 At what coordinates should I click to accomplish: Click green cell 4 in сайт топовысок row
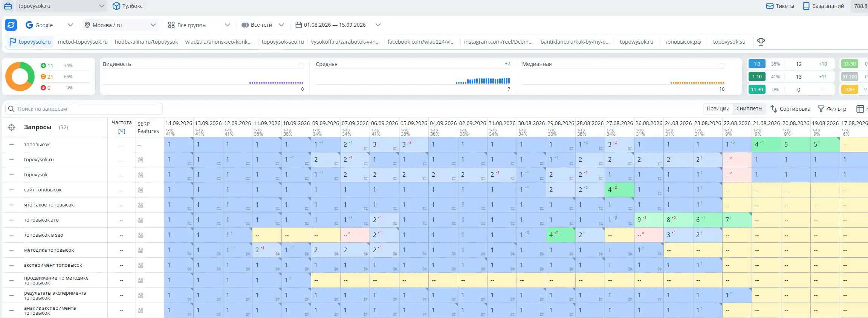tap(619, 190)
